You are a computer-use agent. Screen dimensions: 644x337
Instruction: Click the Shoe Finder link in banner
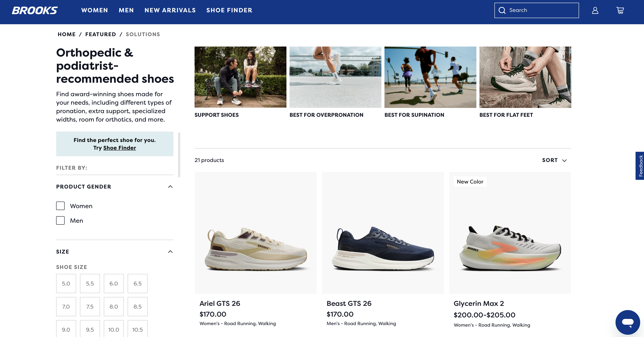pos(120,148)
